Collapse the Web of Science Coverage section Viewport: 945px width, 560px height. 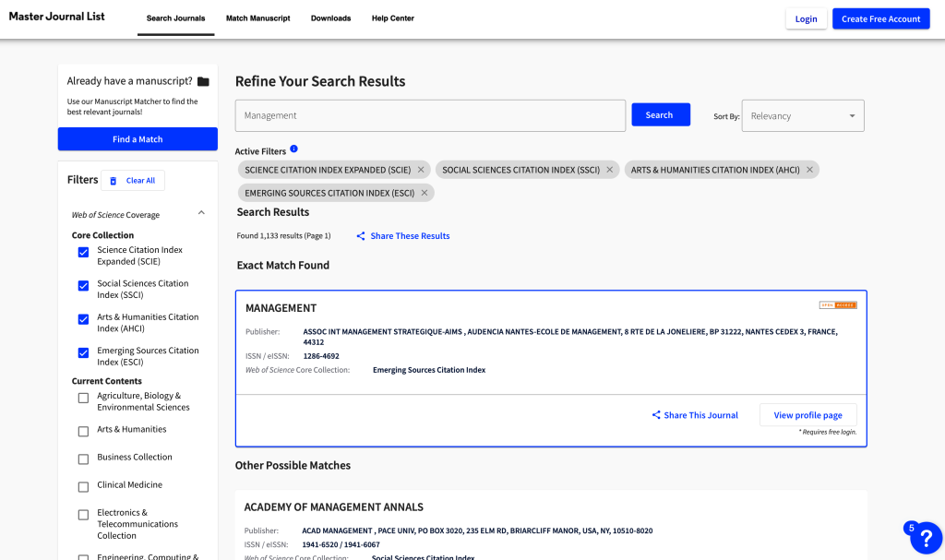pos(201,213)
